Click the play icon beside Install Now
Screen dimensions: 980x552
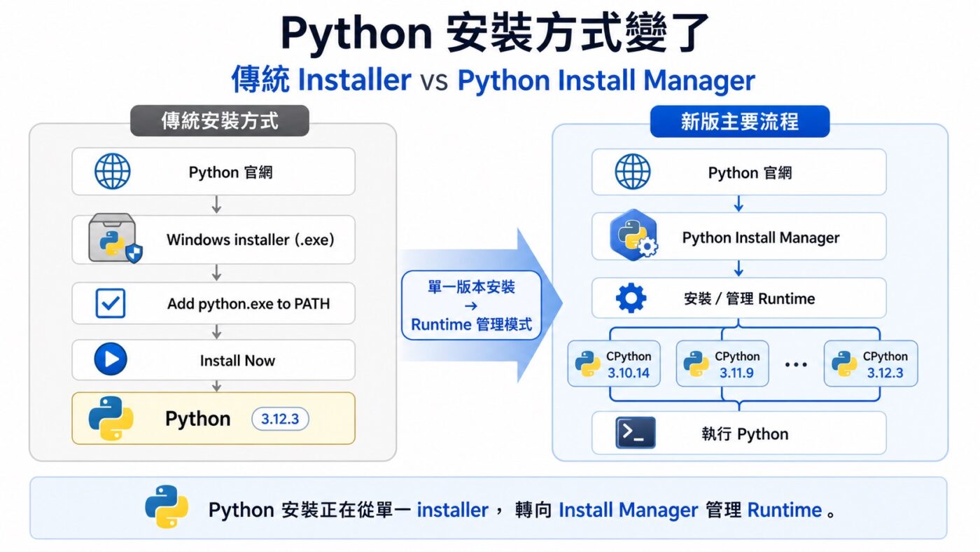click(x=111, y=360)
